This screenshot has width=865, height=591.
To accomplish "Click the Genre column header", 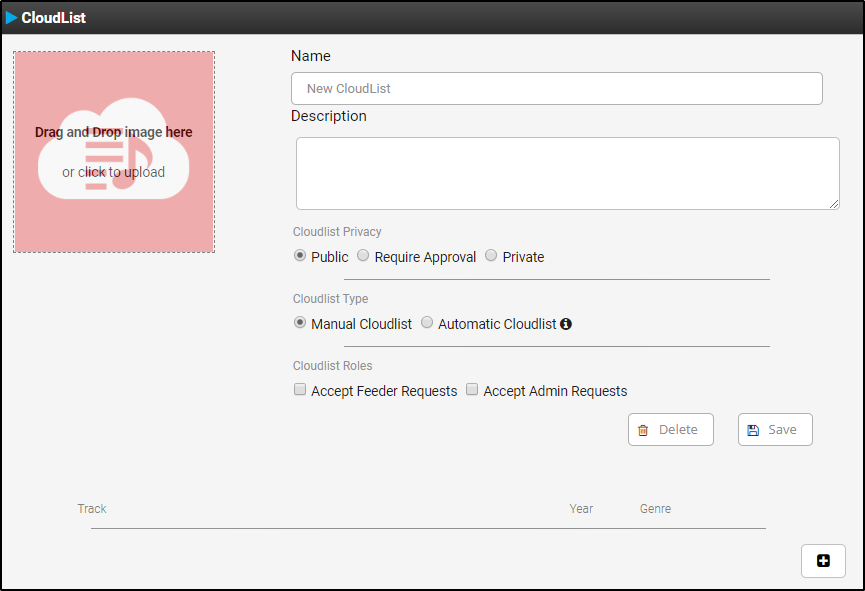I will click(x=655, y=509).
